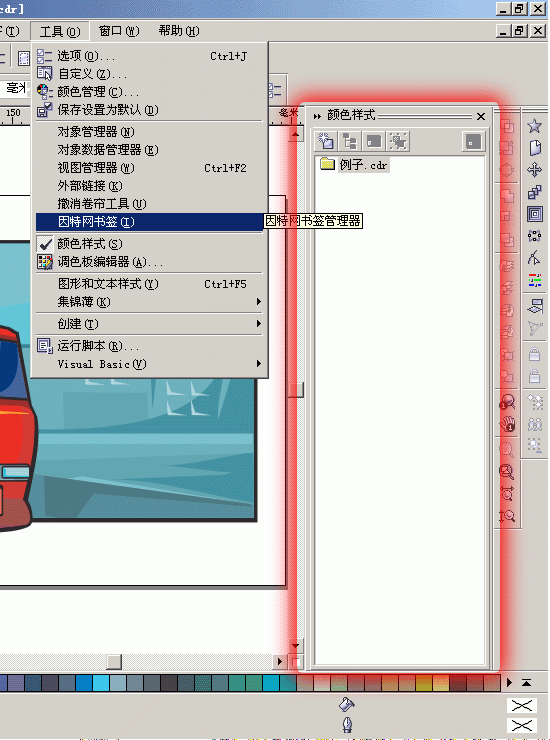Close the 颜色样式 docker panel
The height and width of the screenshot is (740, 550).
pos(481,116)
